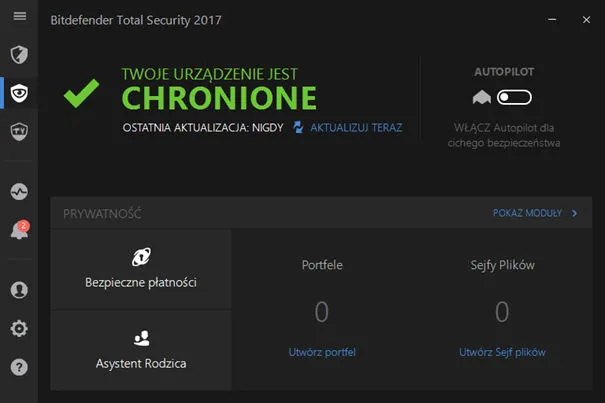Click the Autopilot house icon
Image resolution: width=605 pixels, height=403 pixels.
click(482, 97)
